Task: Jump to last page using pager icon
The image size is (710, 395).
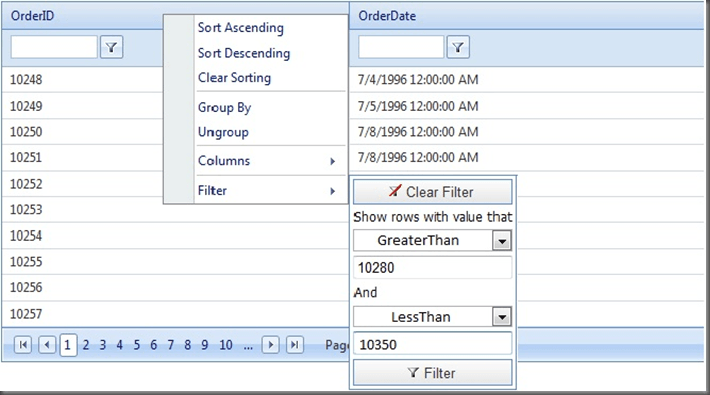Action: click(295, 345)
